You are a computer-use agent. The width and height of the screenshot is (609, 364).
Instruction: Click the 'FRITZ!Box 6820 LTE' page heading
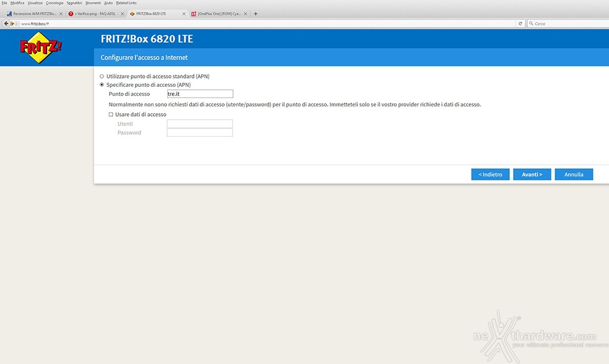coord(147,39)
